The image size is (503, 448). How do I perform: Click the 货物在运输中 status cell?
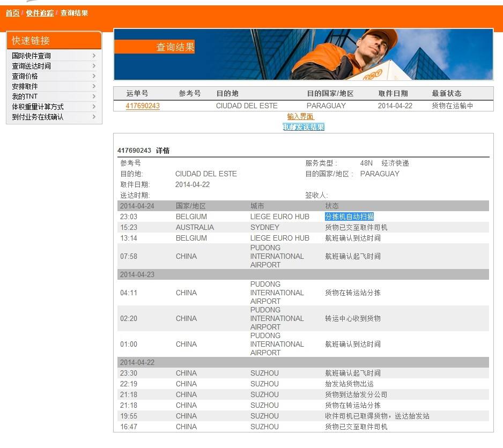pyautogui.click(x=452, y=106)
